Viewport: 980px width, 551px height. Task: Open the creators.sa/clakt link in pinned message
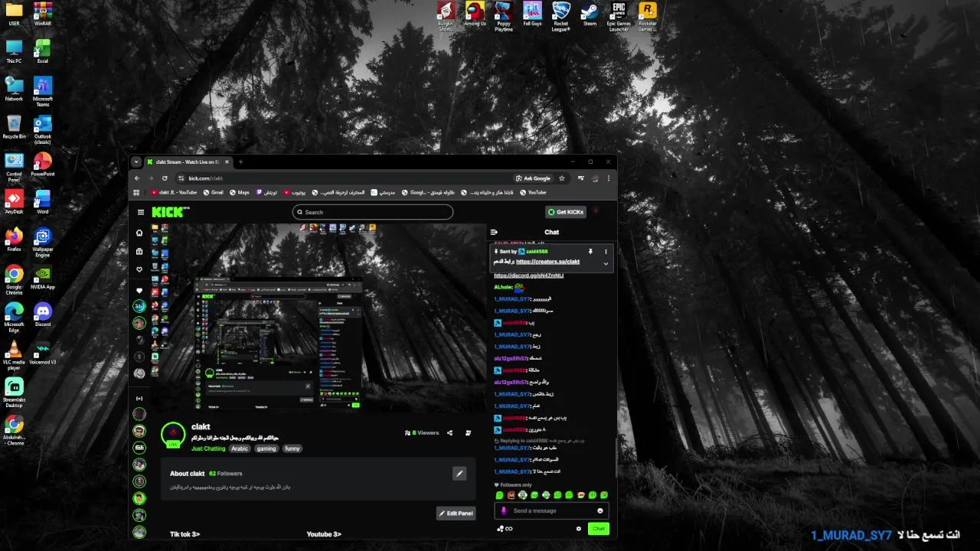(547, 262)
